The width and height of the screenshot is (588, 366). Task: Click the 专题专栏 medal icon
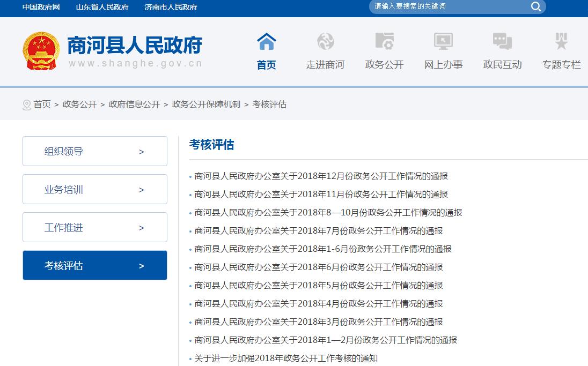tap(561, 41)
